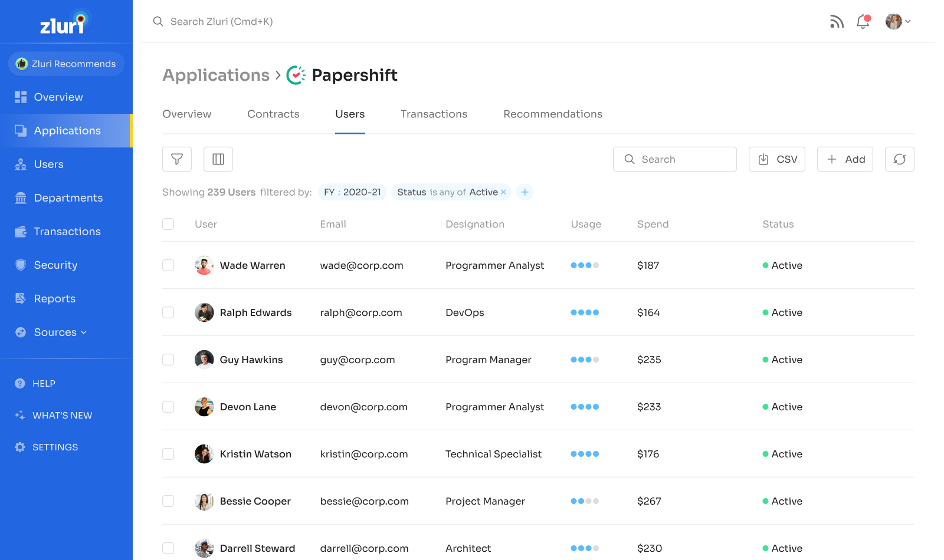Click the Users sidebar icon
This screenshot has width=944, height=560.
coord(21,164)
